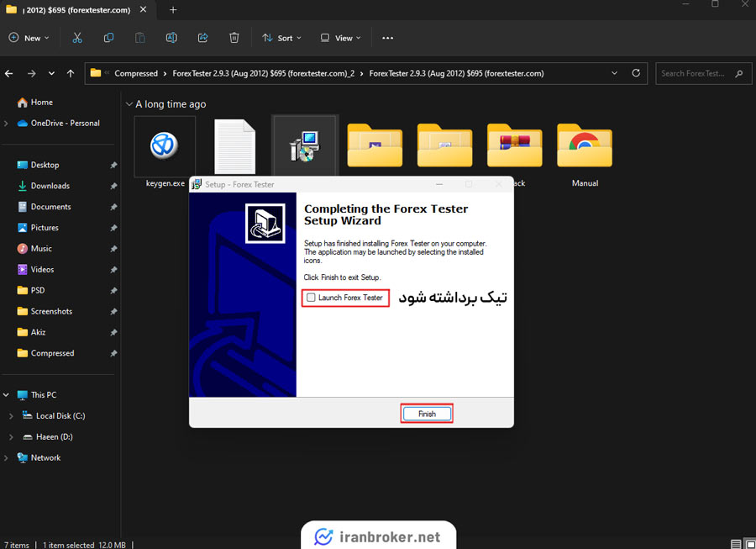
Task: Click the Share icon in toolbar
Action: pos(203,38)
